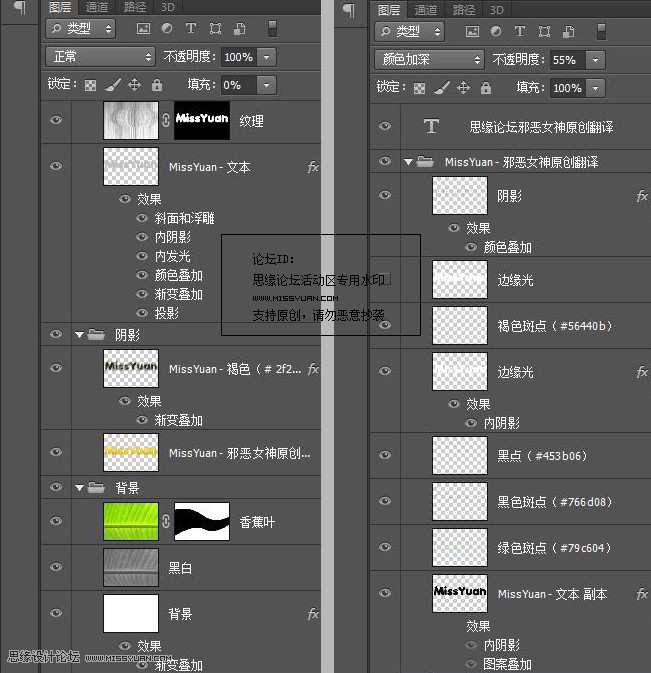Screen dimensions: 651x673
Task: Click lock image pixels brush icon in right panel
Action: (442, 87)
